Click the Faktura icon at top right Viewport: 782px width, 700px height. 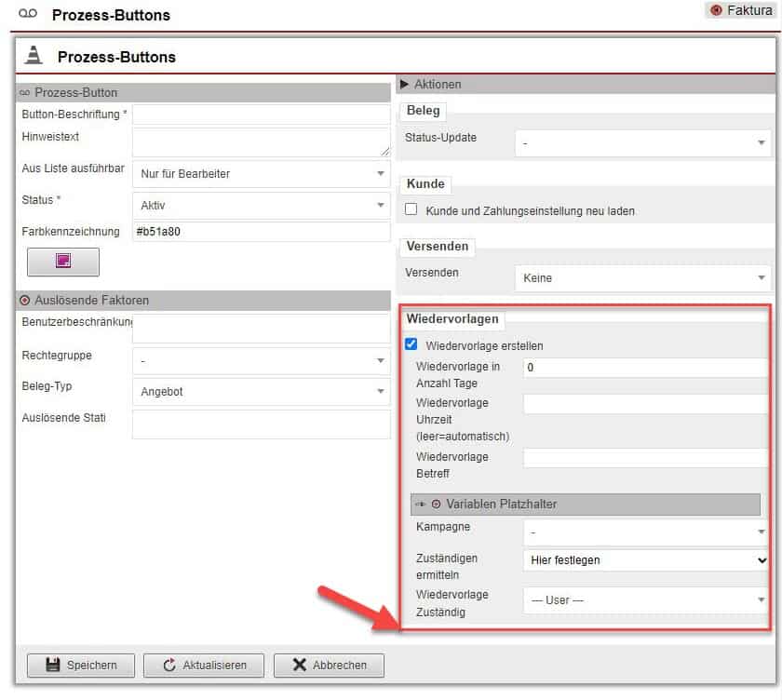point(716,10)
